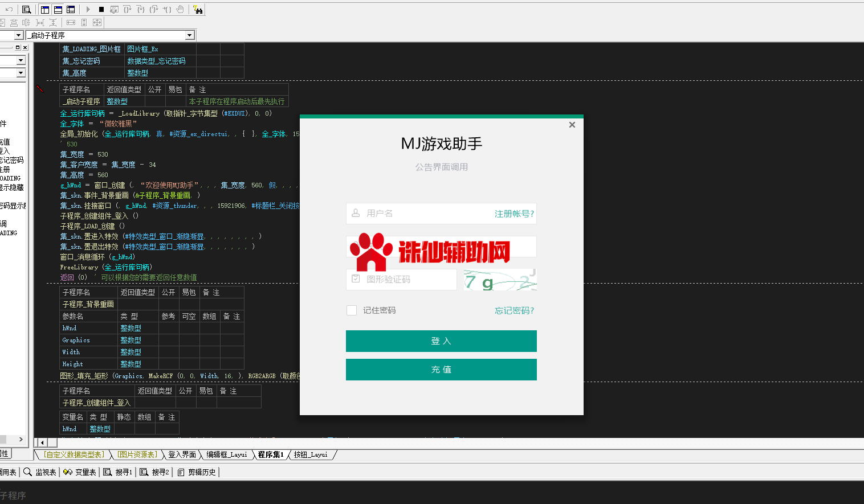
Task: Click the user icon in the username field
Action: (x=356, y=213)
